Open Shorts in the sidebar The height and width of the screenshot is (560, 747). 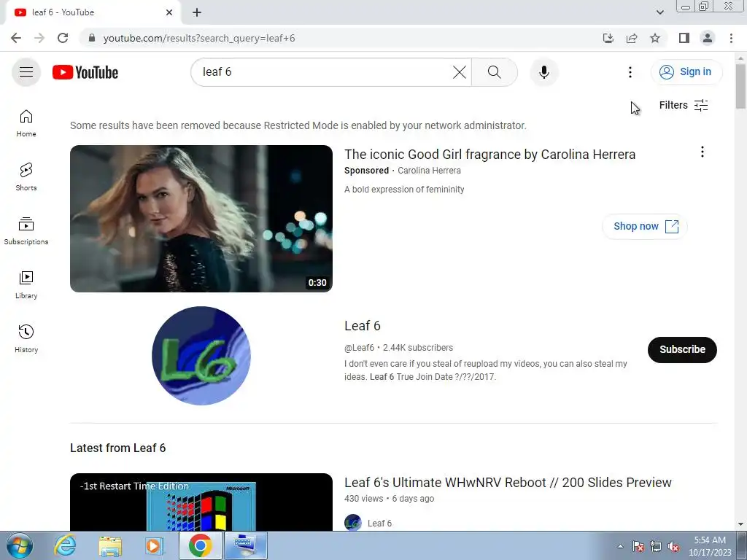[26, 177]
